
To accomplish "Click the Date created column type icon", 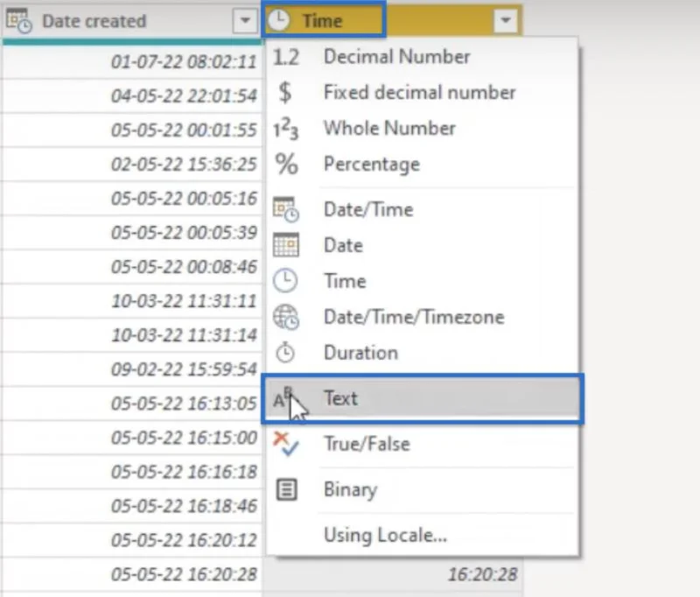I will coord(18,20).
